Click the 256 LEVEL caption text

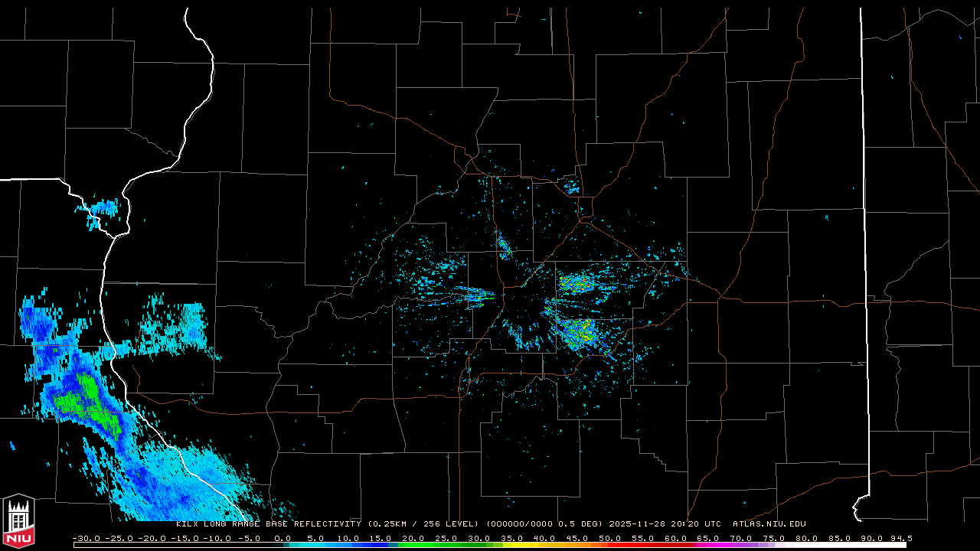click(x=449, y=524)
